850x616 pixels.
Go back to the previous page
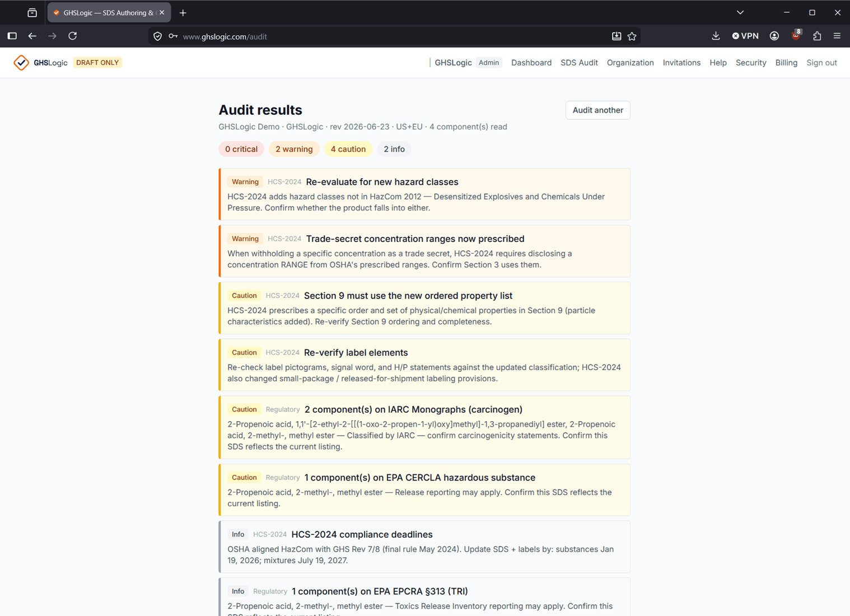[32, 36]
